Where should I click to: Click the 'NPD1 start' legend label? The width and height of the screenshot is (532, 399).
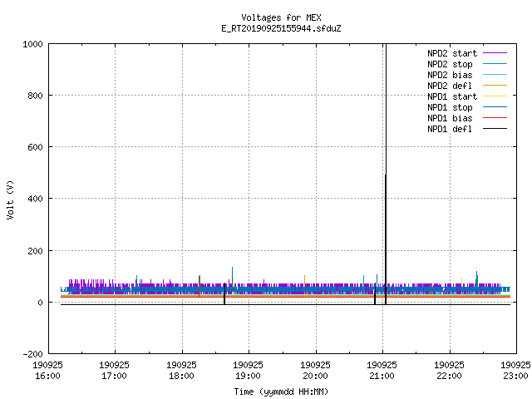point(452,96)
